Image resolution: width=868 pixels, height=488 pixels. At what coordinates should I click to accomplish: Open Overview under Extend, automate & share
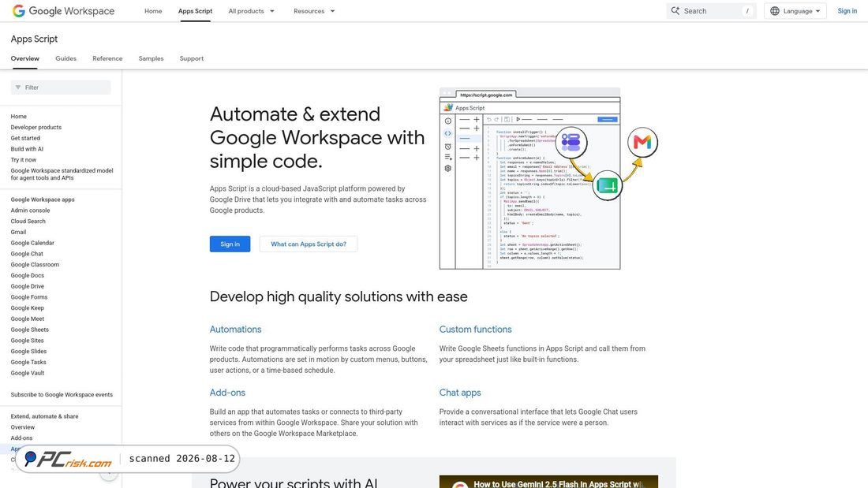click(x=23, y=427)
